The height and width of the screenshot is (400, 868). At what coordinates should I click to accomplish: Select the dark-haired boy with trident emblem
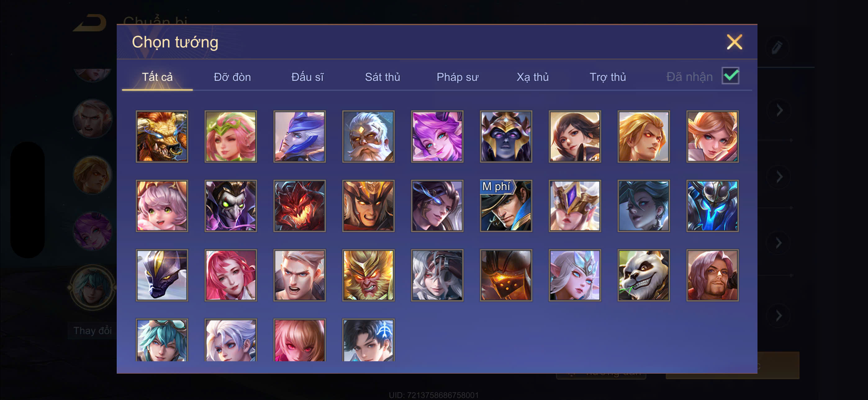coord(368,340)
